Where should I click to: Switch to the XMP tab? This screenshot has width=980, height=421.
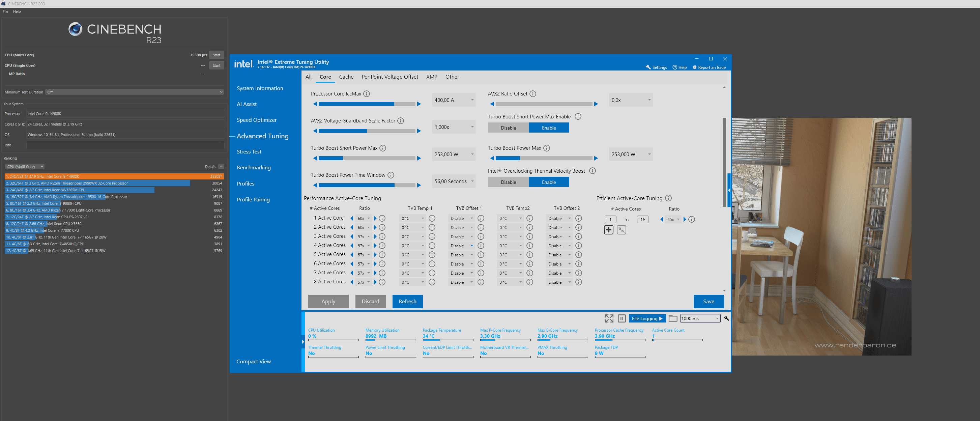(x=431, y=77)
